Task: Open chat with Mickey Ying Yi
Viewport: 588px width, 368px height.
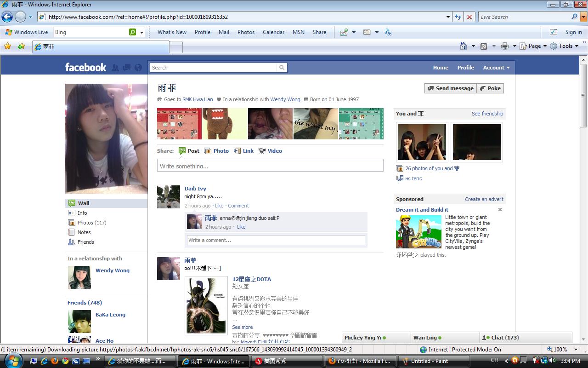Action: coord(376,338)
